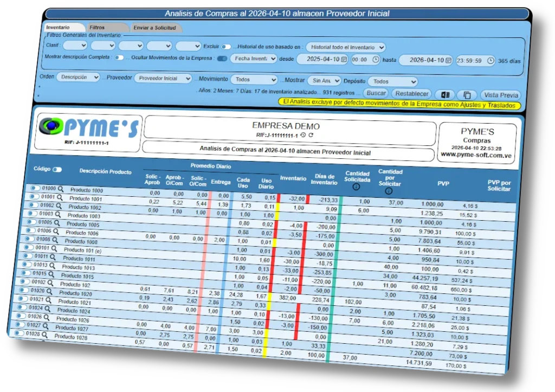The image size is (555, 392).
Task: Open Vista Previa of the report
Action: click(x=500, y=95)
